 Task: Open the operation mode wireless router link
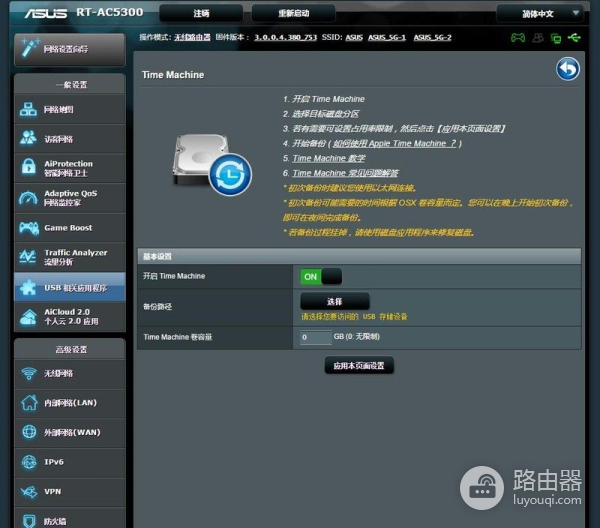(192, 37)
